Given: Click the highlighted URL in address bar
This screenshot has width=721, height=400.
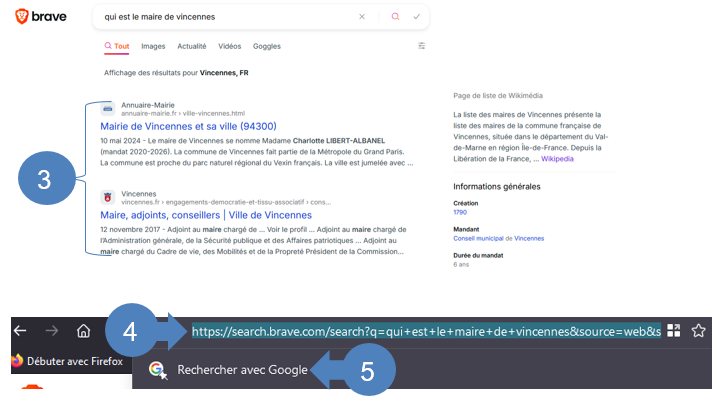Looking at the screenshot, I should pyautogui.click(x=426, y=331).
